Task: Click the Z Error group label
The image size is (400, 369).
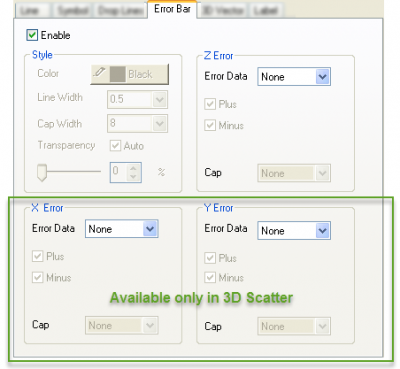Action: pos(218,56)
